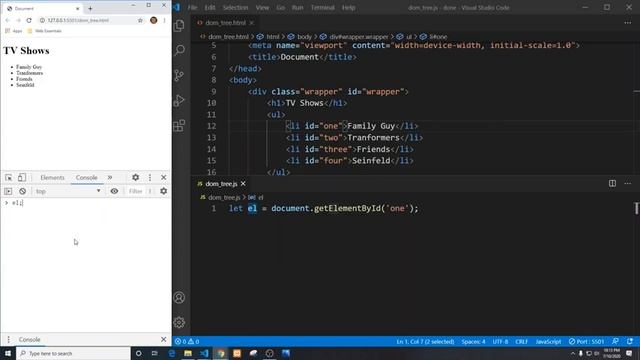Viewport: 640px width, 360px height.
Task: Expand more DevTools tabs with double chevron
Action: (x=110, y=178)
